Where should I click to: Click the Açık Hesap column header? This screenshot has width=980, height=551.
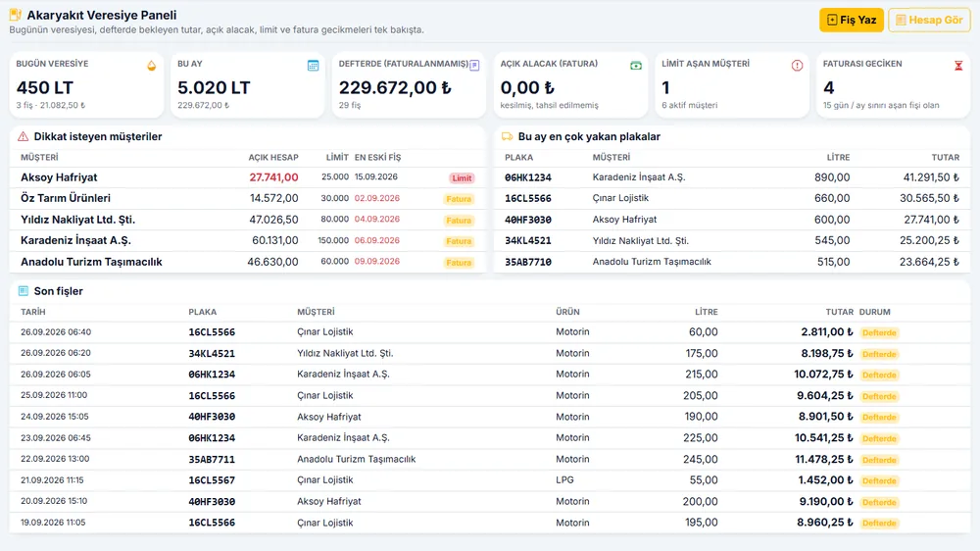click(273, 158)
